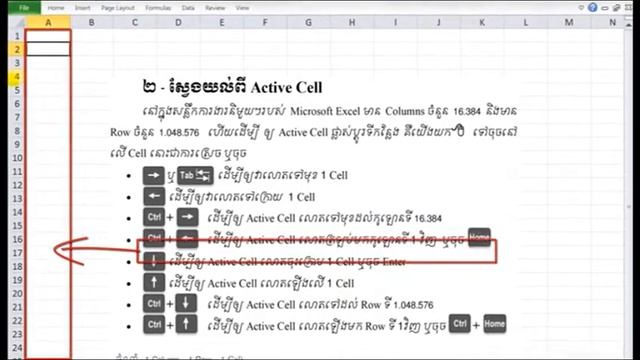Switch to the Home ribbon tab

click(x=56, y=8)
